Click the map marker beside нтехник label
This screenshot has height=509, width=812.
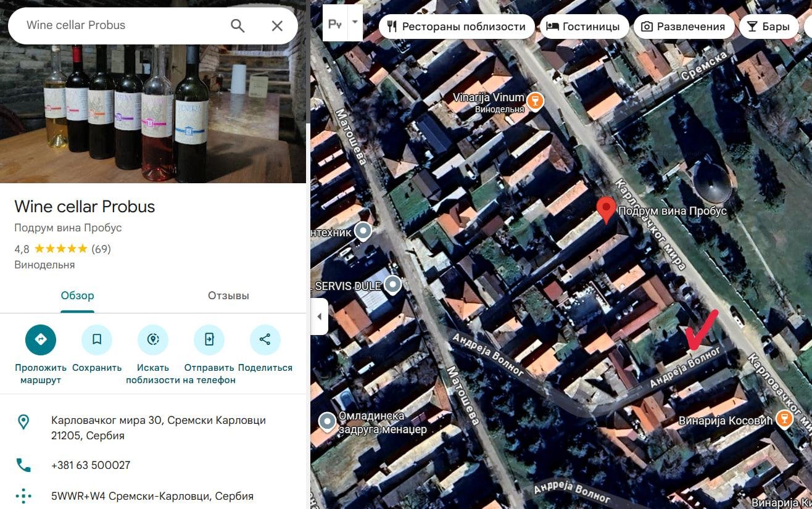[363, 231]
